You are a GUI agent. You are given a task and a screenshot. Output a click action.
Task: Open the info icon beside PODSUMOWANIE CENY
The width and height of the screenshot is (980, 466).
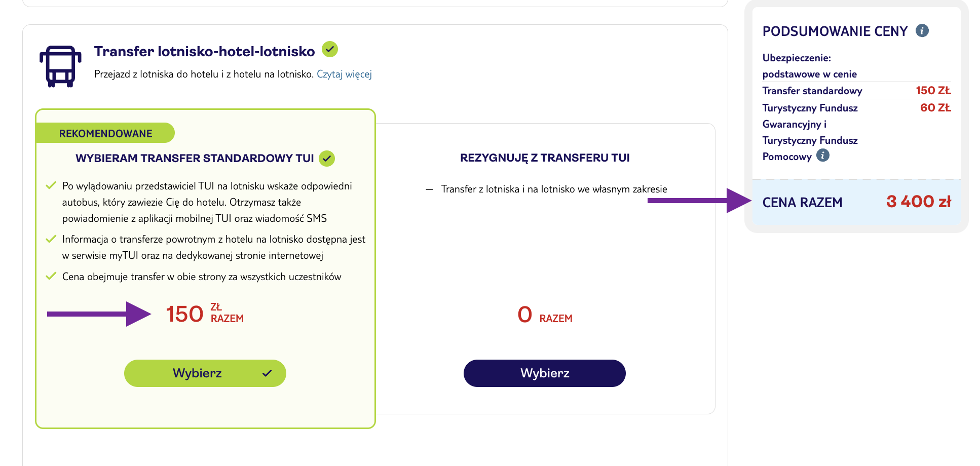923,30
